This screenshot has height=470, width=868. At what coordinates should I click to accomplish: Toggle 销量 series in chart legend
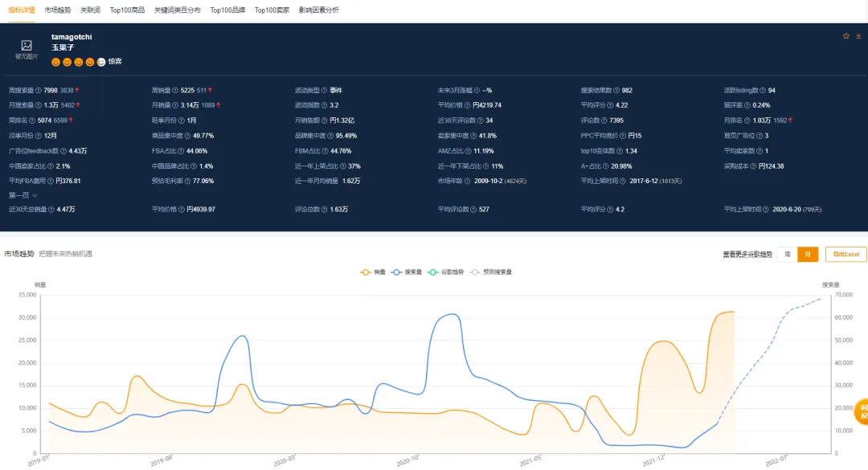click(373, 272)
